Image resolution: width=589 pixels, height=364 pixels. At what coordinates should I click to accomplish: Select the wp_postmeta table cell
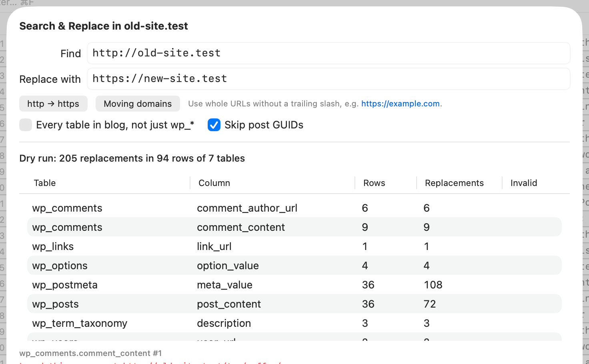coord(65,285)
